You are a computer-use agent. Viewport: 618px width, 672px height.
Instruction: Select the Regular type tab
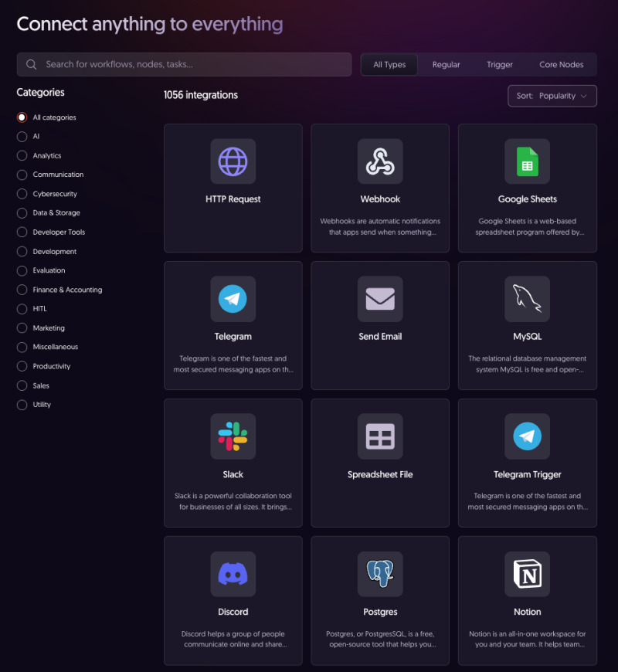[446, 65]
